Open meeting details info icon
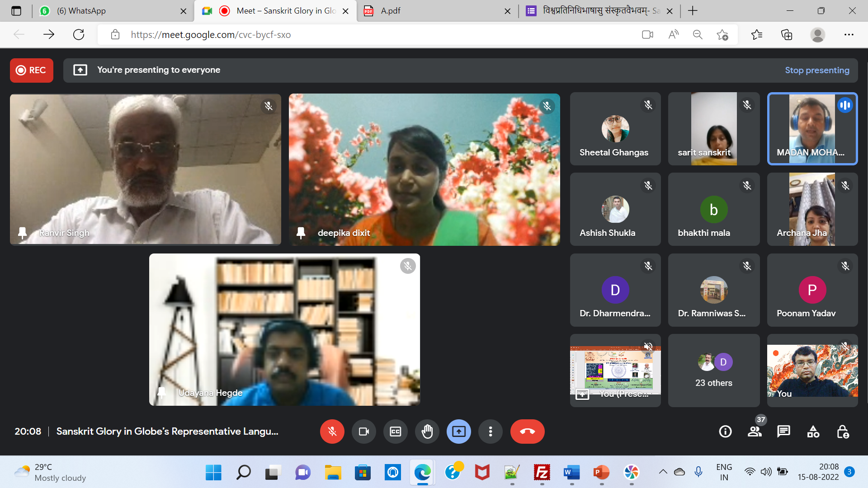Screen dimensions: 868x488 click(725, 432)
